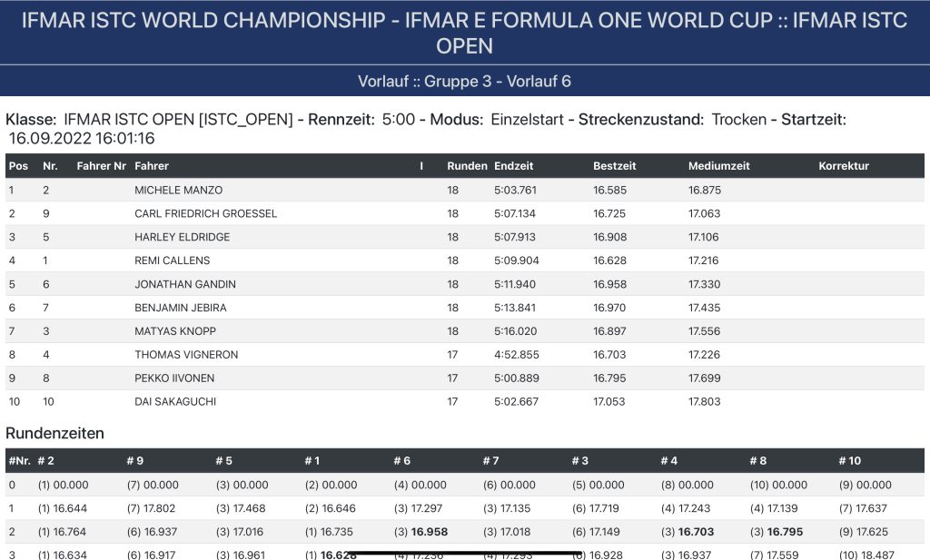The width and height of the screenshot is (930, 560).
Task: Click lap time '(7) 17.802'
Action: (152, 508)
